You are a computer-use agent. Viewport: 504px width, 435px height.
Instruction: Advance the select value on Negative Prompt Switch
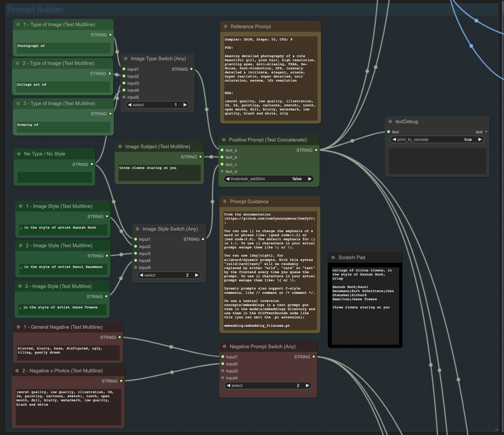point(307,385)
